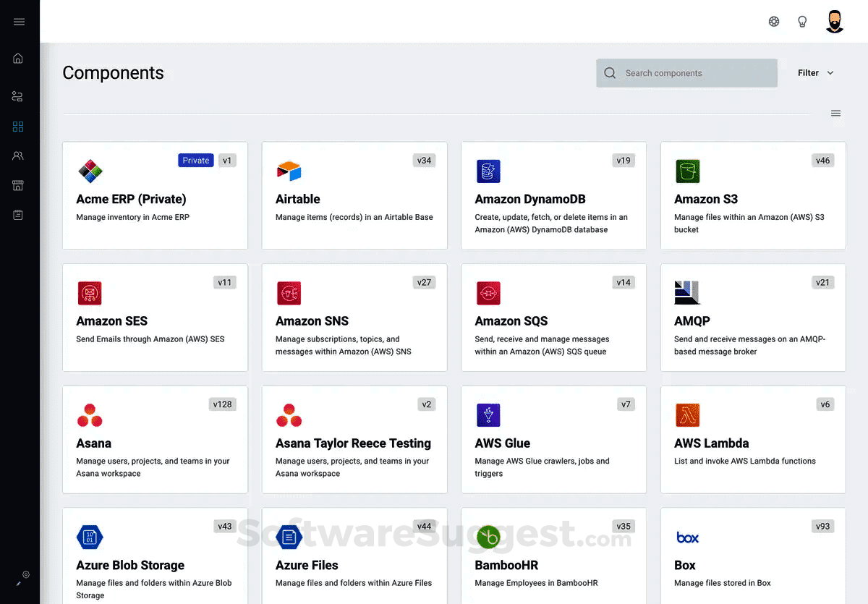The height and width of the screenshot is (604, 868).
Task: Select the Amazon S3 component
Action: (x=752, y=195)
